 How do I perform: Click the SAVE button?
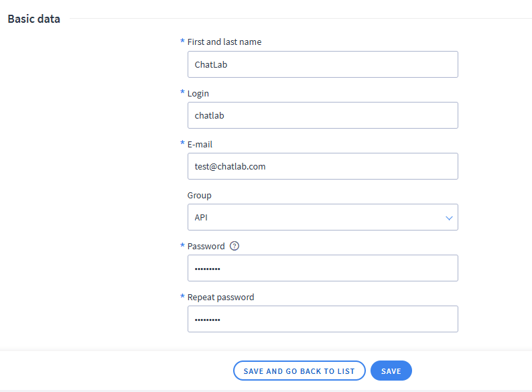click(x=391, y=371)
